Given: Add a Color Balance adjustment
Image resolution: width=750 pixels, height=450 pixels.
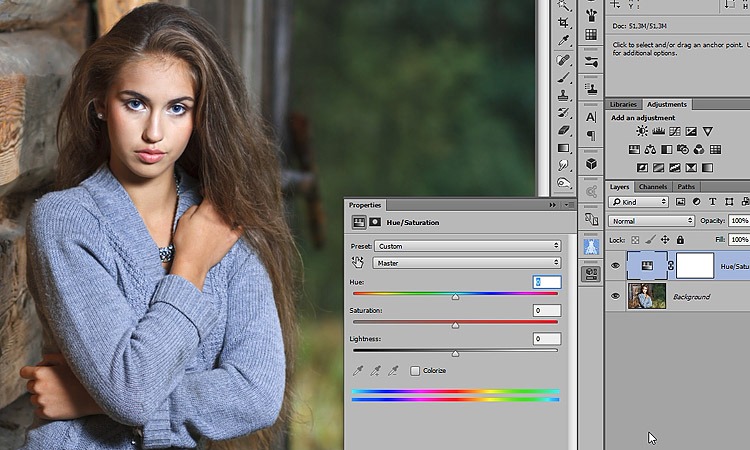Looking at the screenshot, I should point(651,150).
